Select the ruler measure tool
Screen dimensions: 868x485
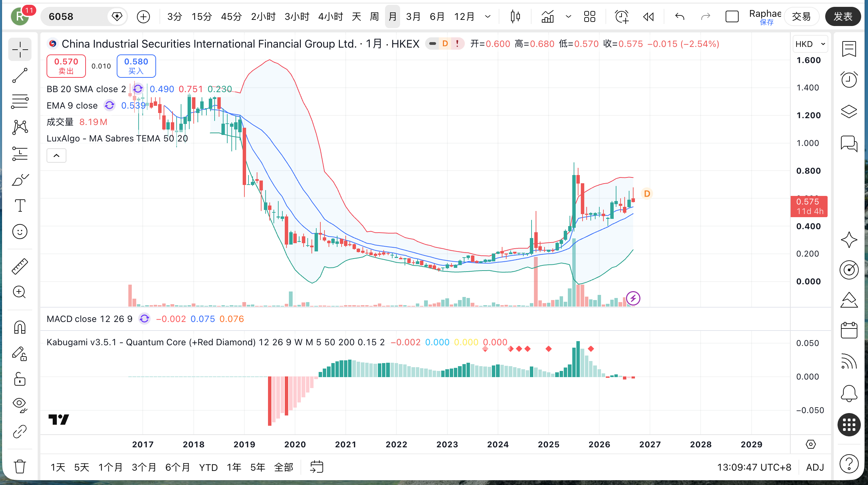click(x=20, y=266)
